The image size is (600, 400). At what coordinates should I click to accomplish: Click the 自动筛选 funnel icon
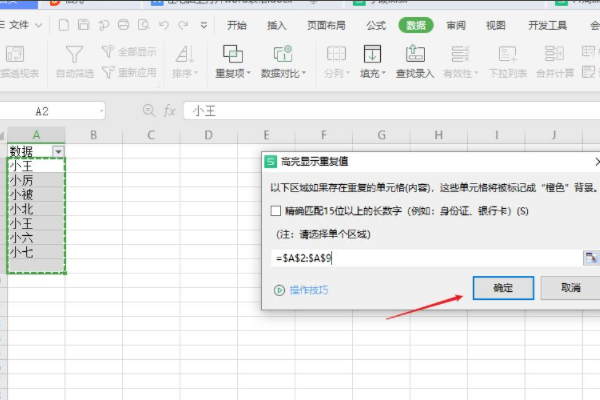tap(74, 54)
